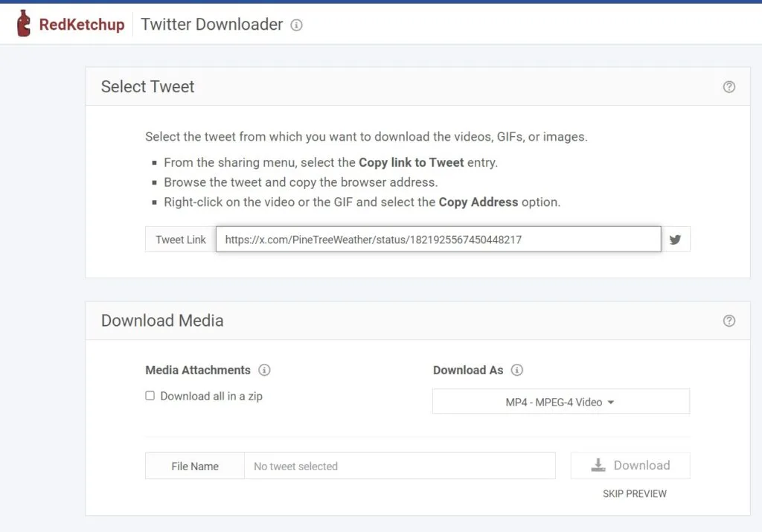Enable the Download all in a zip checkbox
Viewport: 762px width, 532px height.
pyautogui.click(x=150, y=396)
